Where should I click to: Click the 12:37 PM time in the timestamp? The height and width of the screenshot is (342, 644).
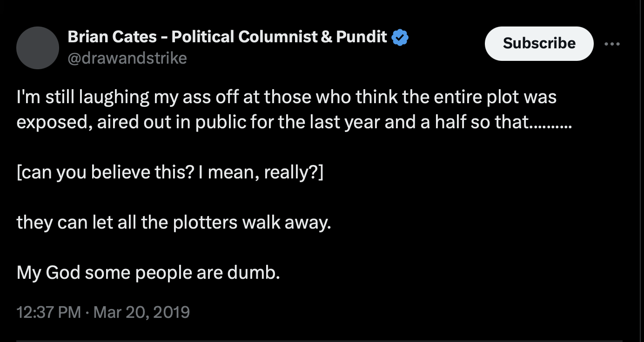pos(49,311)
